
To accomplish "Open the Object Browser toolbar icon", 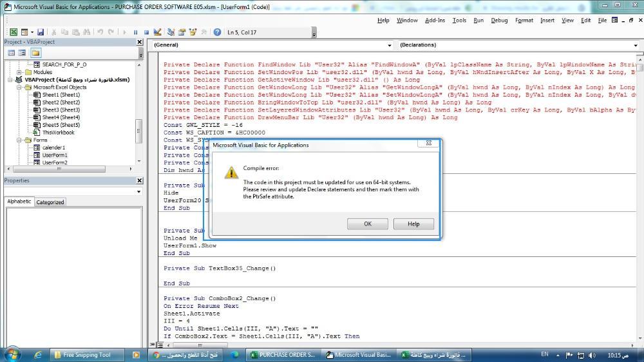I will 193,32.
